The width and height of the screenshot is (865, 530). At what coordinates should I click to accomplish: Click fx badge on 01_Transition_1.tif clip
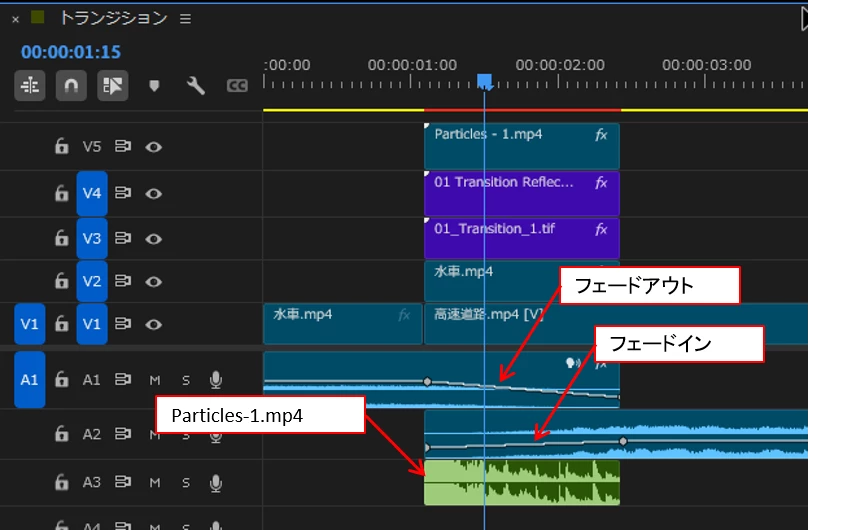click(x=601, y=229)
